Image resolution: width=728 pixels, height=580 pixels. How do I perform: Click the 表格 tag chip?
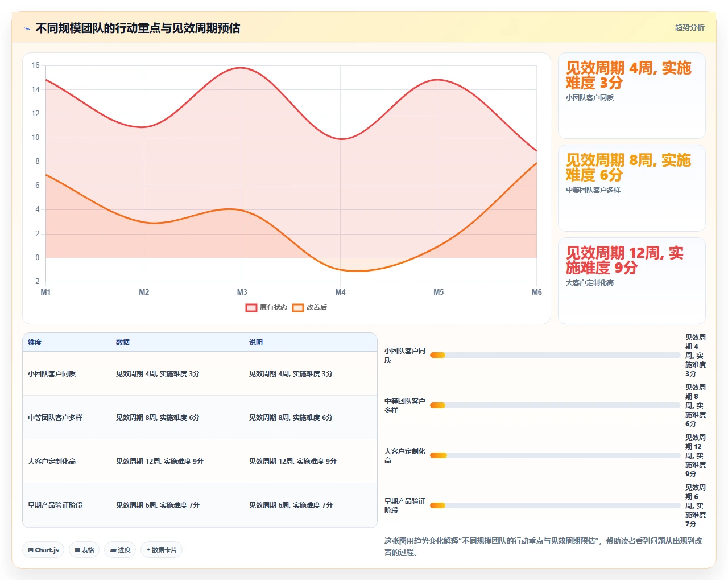84,550
